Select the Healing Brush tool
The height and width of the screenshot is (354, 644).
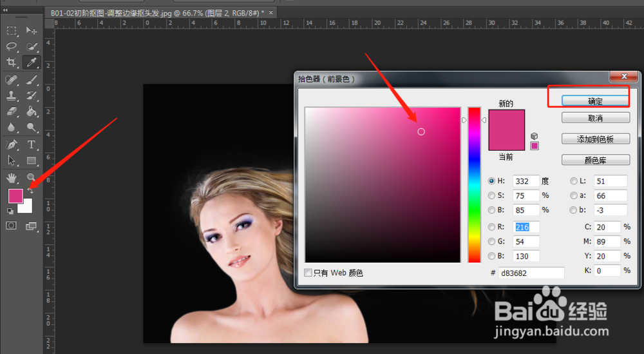point(12,79)
